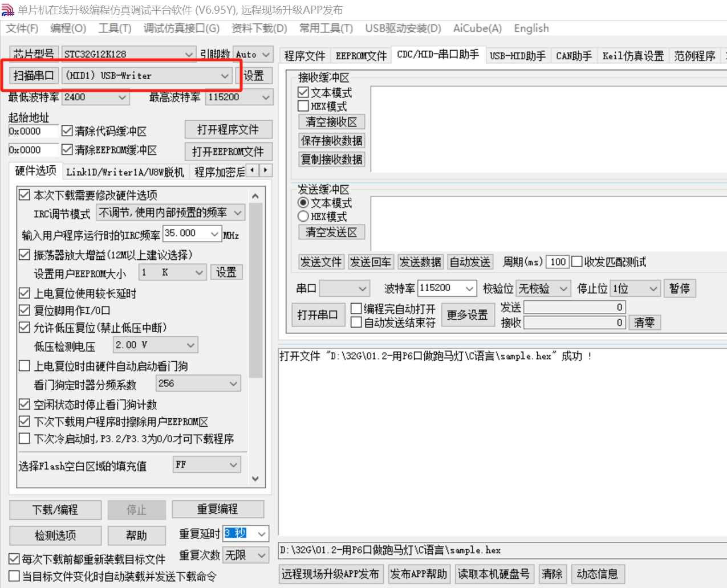Click the 打开EEPROM文件 button
Screen dimensions: 727x588
228,152
